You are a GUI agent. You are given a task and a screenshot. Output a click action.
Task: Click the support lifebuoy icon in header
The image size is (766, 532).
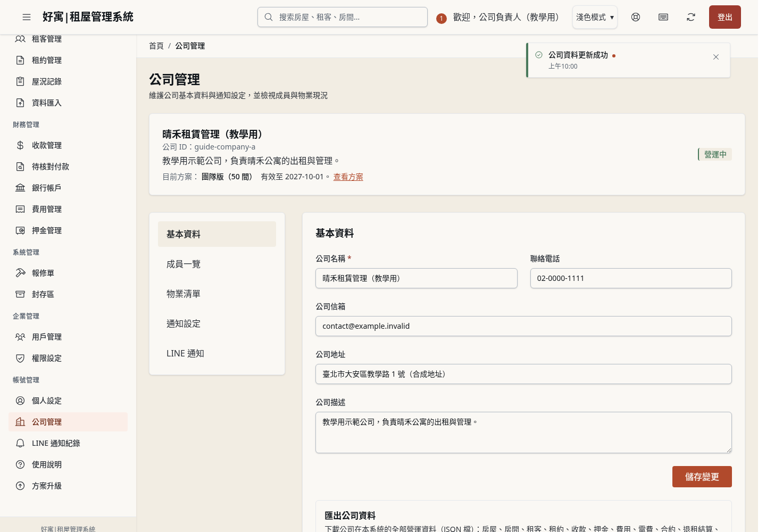tap(636, 17)
